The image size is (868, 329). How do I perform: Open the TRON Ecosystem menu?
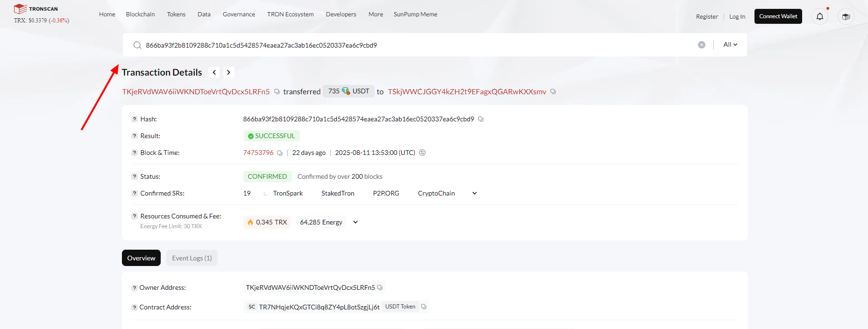point(291,14)
